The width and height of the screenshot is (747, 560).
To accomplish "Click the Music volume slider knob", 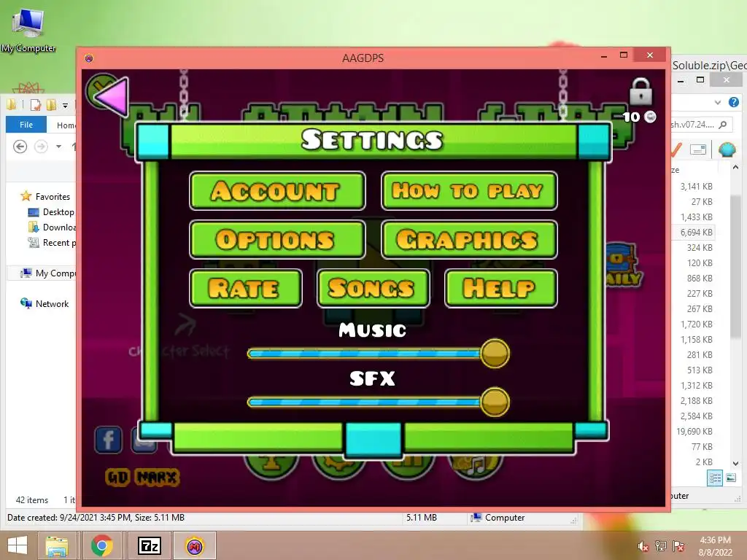I will click(495, 354).
